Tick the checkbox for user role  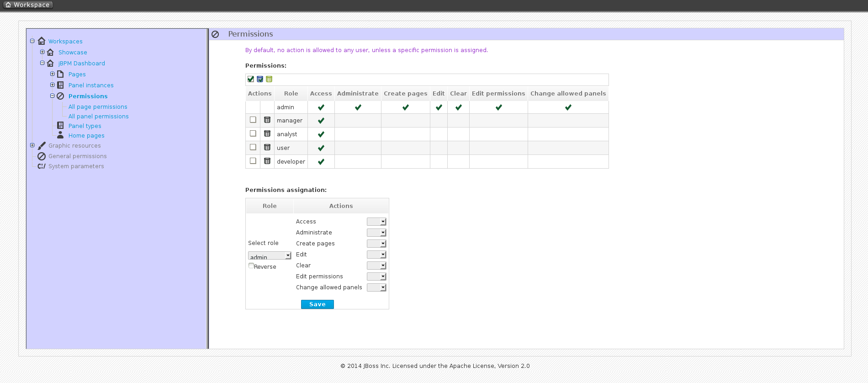(253, 147)
